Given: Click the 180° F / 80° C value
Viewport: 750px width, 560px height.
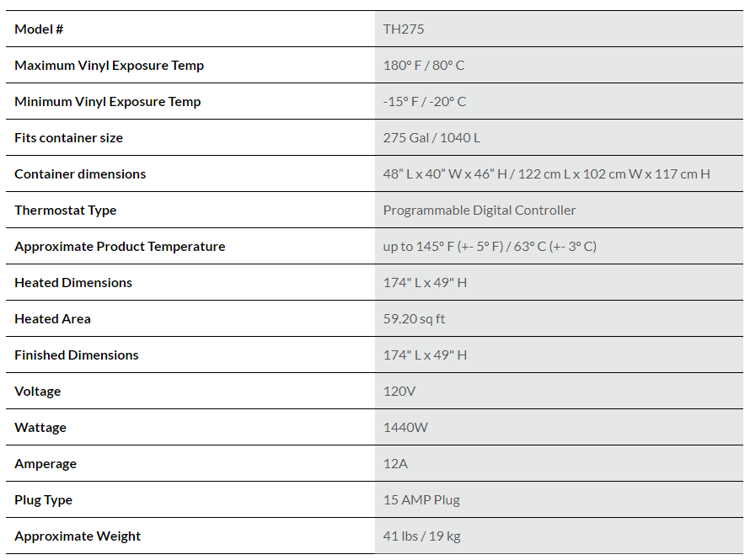Looking at the screenshot, I should 424,66.
